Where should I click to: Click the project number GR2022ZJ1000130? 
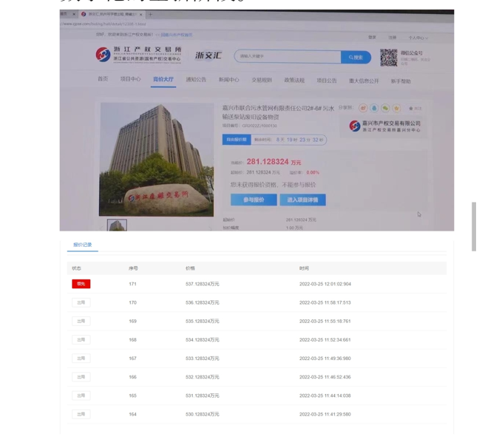tap(260, 126)
